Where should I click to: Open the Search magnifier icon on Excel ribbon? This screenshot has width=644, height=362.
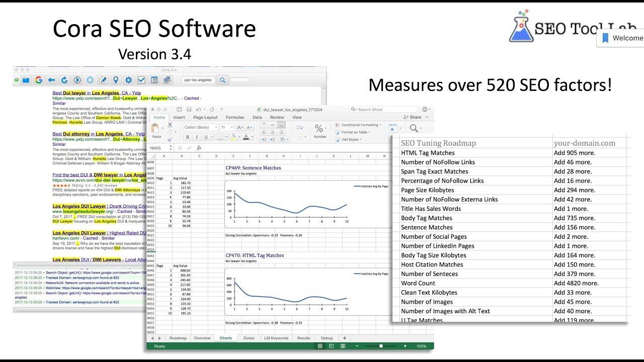414,127
